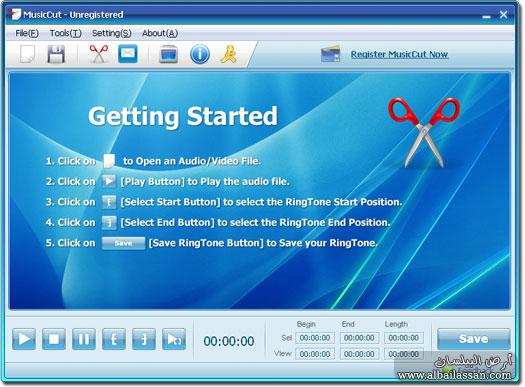525x387 pixels.
Task: Open the About(A) menu
Action: click(160, 33)
